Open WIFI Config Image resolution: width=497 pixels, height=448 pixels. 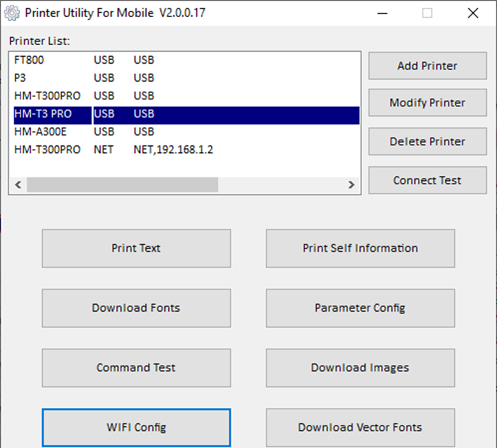[x=136, y=427]
